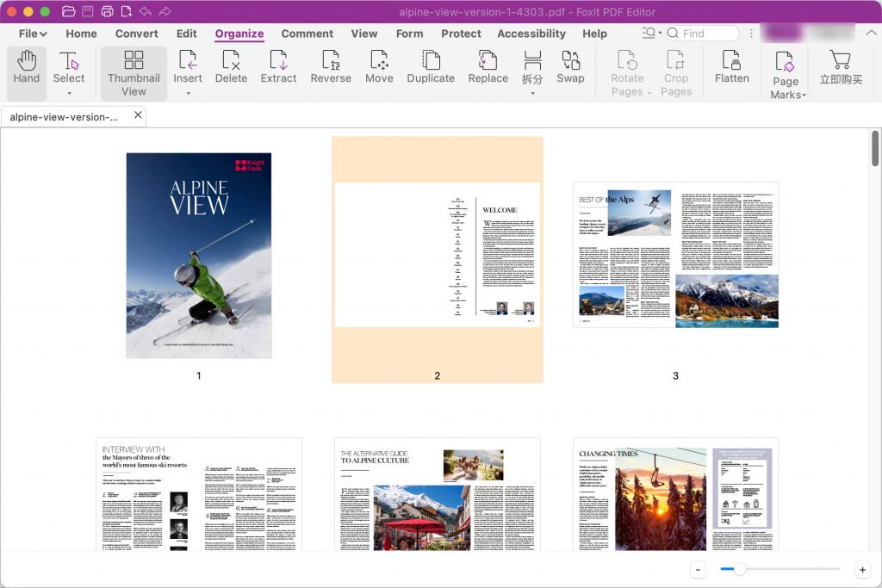
Task: Click the 立即购买 buy now cart
Action: (x=841, y=67)
